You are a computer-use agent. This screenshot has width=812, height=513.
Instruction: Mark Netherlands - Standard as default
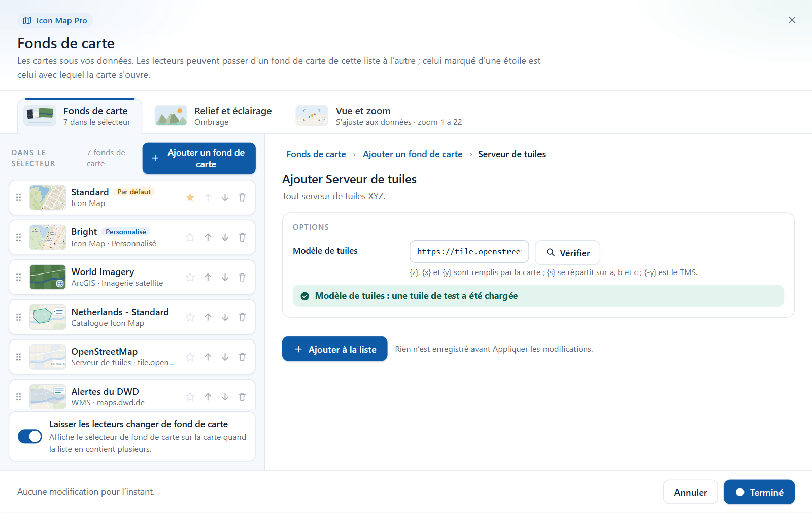tap(190, 317)
